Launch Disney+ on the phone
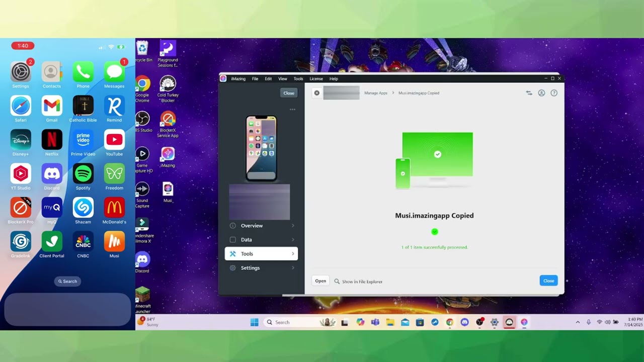 click(x=21, y=140)
